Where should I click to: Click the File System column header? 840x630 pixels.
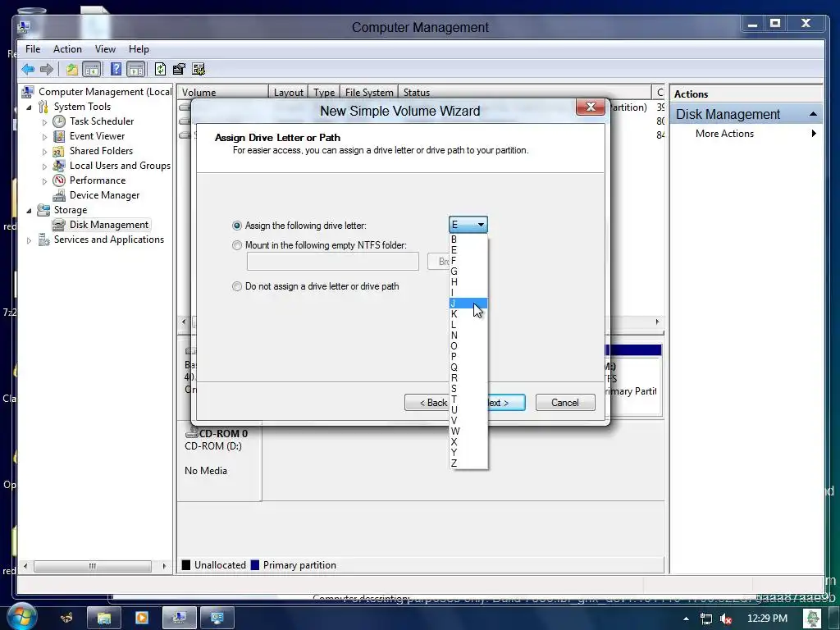(x=369, y=92)
